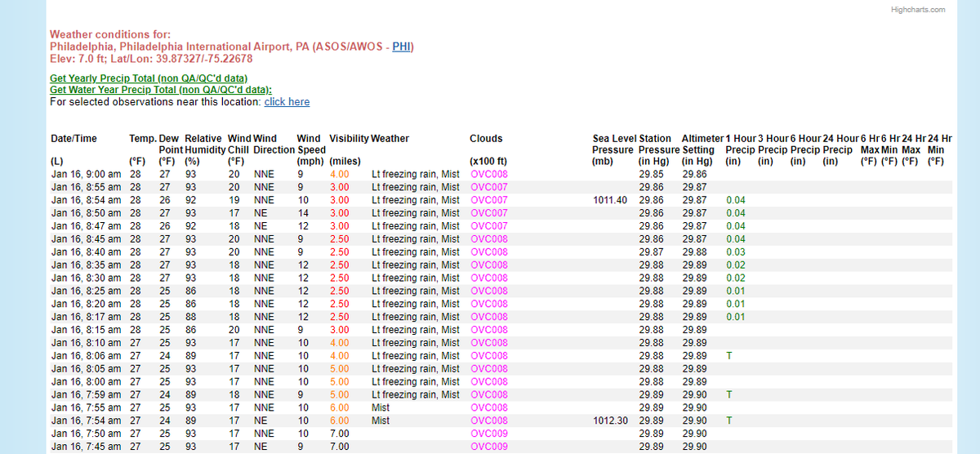Viewport: 980px width, 454px height.
Task: Click the 'Jan 16, 8:35 am' timestamp
Action: (x=86, y=265)
